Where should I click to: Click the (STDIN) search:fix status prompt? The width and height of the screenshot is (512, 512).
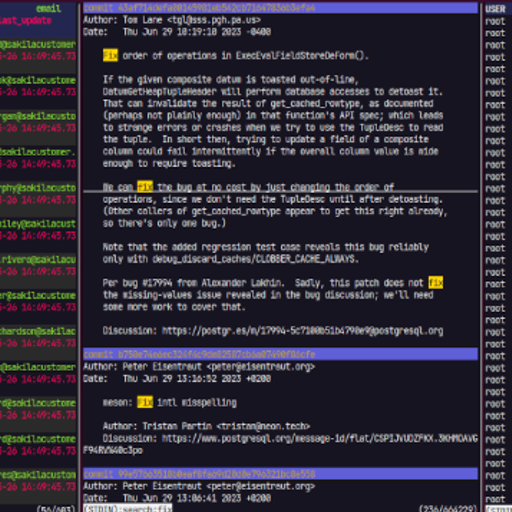click(x=128, y=509)
